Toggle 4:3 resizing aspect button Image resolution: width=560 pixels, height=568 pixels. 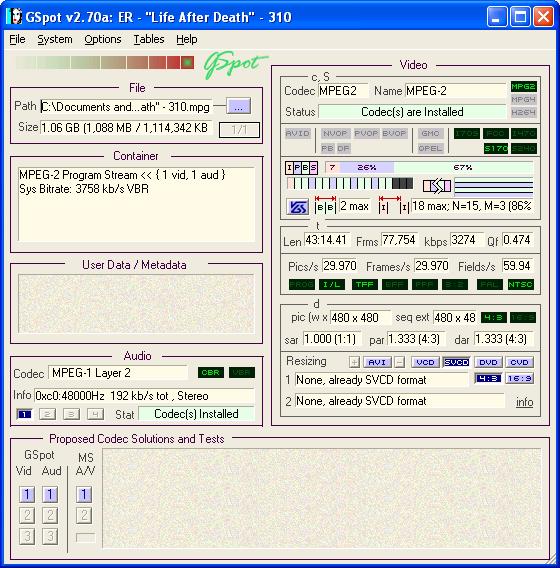488,379
